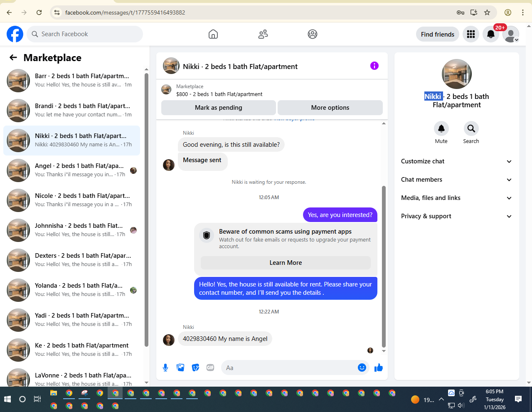This screenshot has height=412, width=532.
Task: Open the emoji picker in message box
Action: tap(362, 368)
